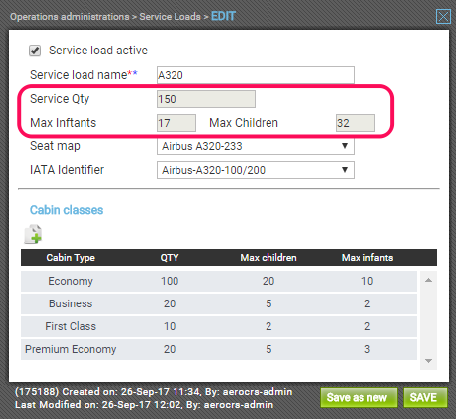The height and width of the screenshot is (419, 456).
Task: Click the add cabin class icon
Action: [33, 234]
